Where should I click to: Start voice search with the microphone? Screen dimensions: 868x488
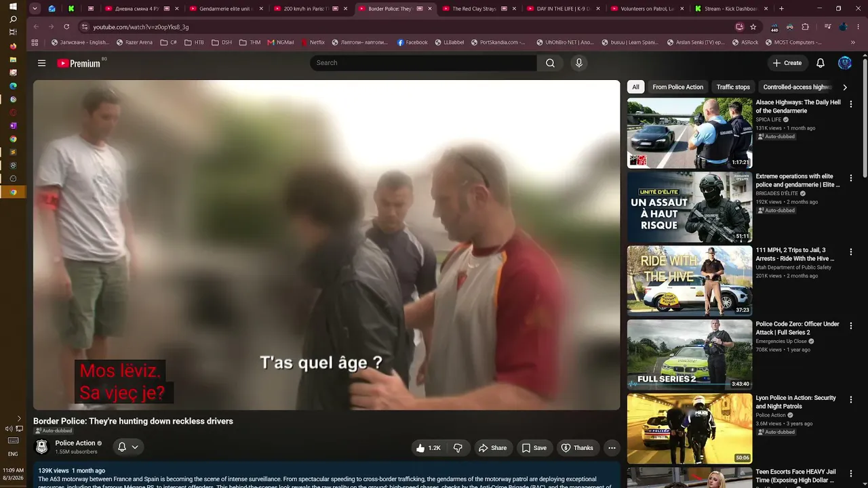578,63
